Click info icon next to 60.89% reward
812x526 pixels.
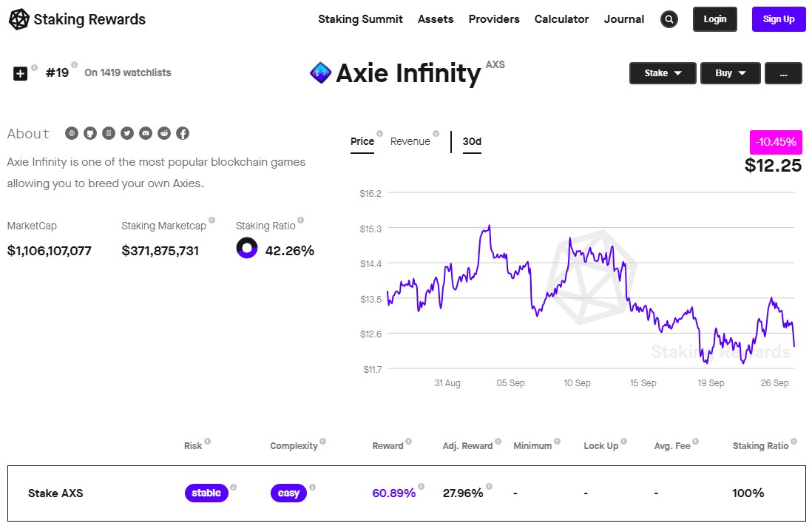tap(421, 486)
